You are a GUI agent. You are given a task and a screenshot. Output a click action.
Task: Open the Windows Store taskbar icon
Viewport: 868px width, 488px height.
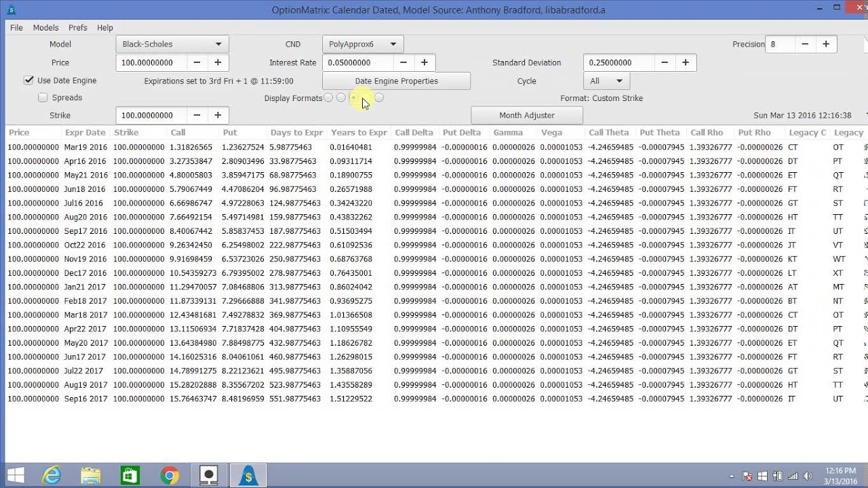(130, 476)
